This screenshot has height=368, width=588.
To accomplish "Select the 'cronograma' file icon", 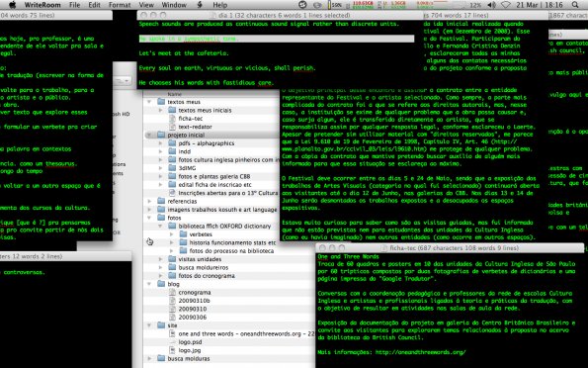I will point(172,292).
